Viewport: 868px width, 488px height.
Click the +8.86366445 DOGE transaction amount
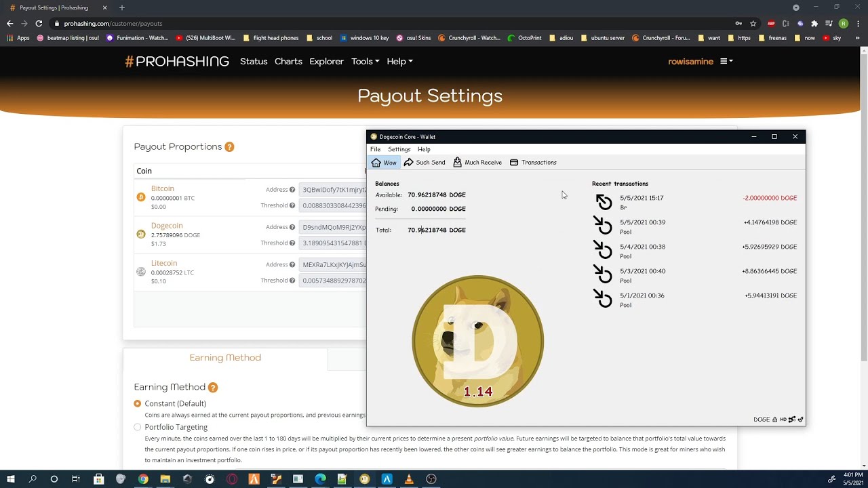770,271
